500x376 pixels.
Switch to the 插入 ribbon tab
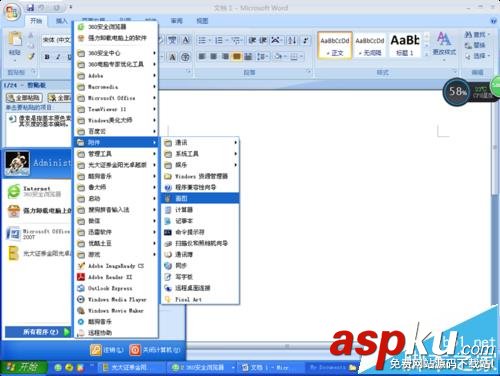(61, 21)
